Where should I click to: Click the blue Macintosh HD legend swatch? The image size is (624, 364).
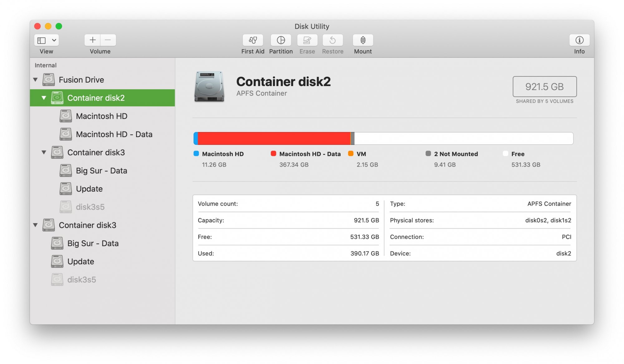point(196,153)
